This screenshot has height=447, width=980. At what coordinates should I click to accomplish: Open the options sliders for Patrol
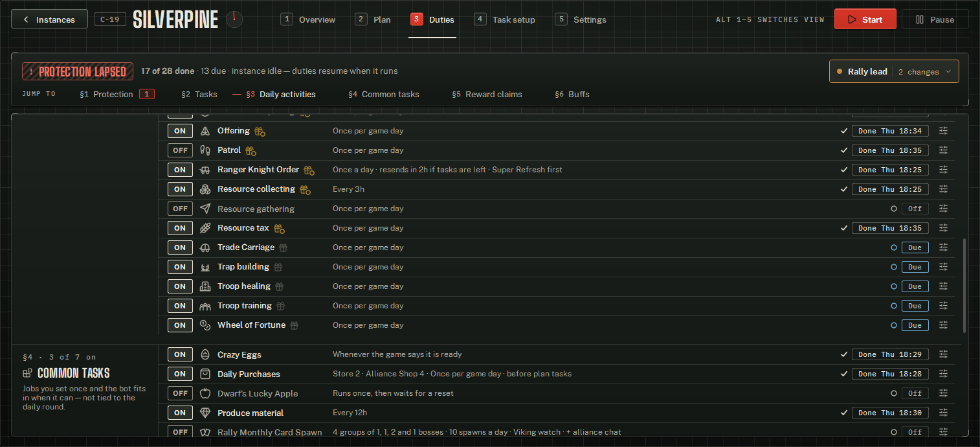[x=943, y=150]
